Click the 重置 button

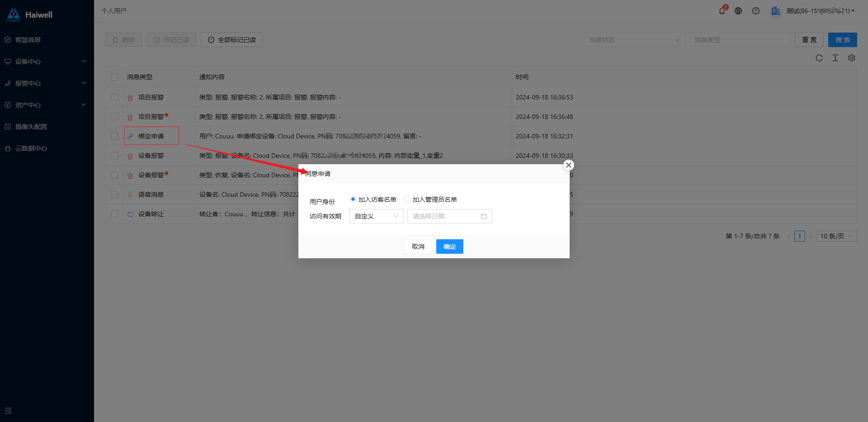pos(809,40)
